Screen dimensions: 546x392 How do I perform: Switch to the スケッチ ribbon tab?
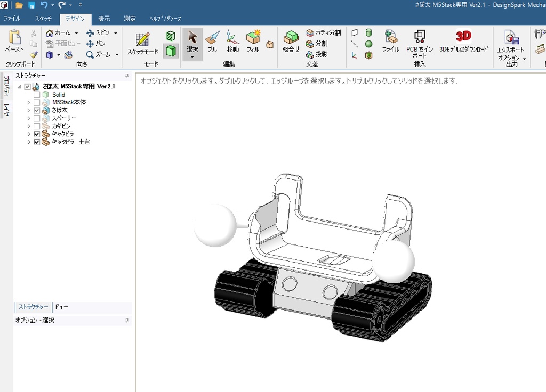43,18
